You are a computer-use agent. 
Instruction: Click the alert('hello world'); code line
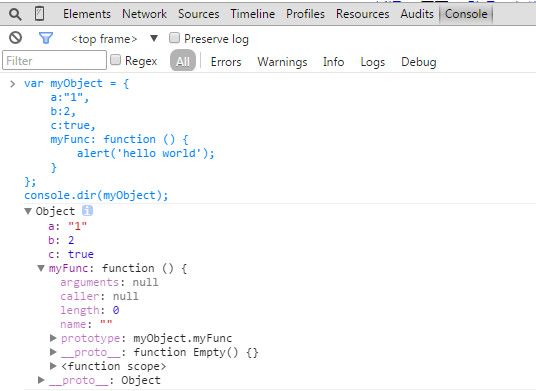(146, 153)
